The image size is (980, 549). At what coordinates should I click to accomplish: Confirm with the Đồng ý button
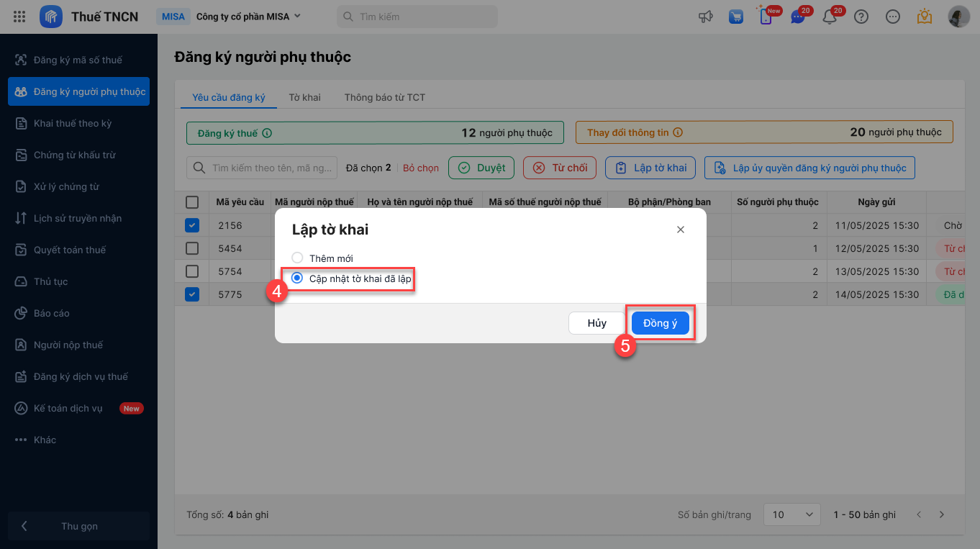[x=660, y=323]
